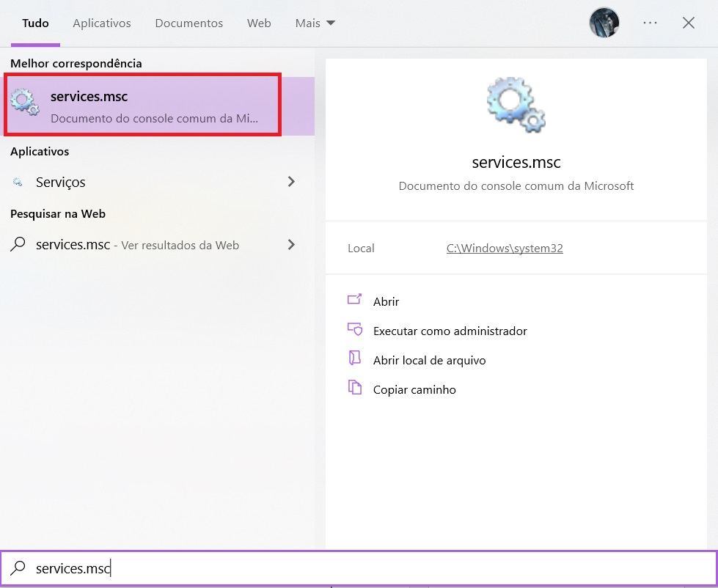Click the small Serviços app icon
Image resolution: width=718 pixels, height=588 pixels.
pos(18,182)
